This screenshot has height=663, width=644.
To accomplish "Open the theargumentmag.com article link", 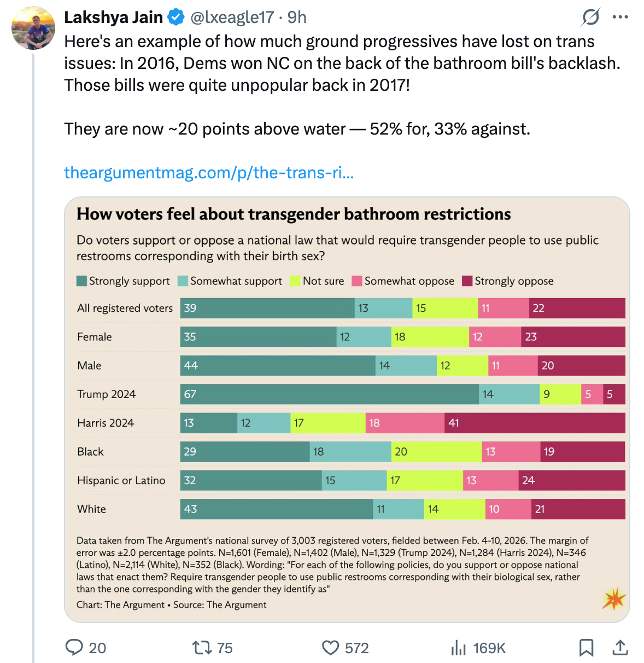I will 209,172.
